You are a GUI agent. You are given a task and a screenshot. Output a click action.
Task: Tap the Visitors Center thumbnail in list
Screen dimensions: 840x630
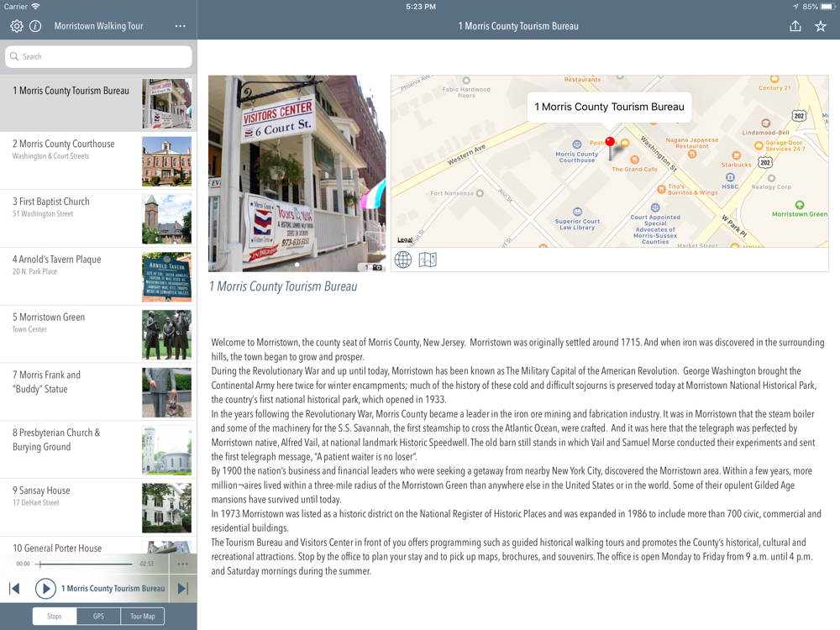click(166, 103)
